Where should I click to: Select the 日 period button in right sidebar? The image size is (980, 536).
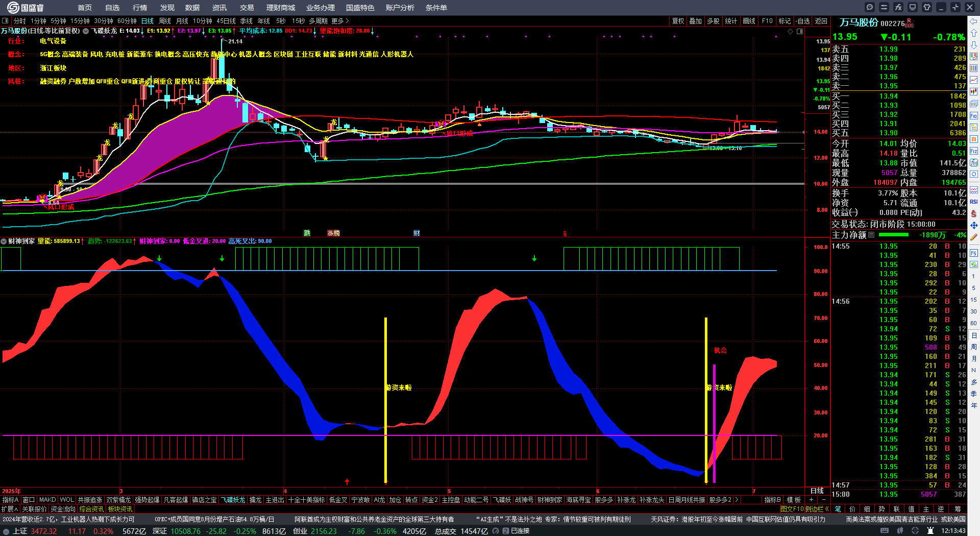point(974,335)
